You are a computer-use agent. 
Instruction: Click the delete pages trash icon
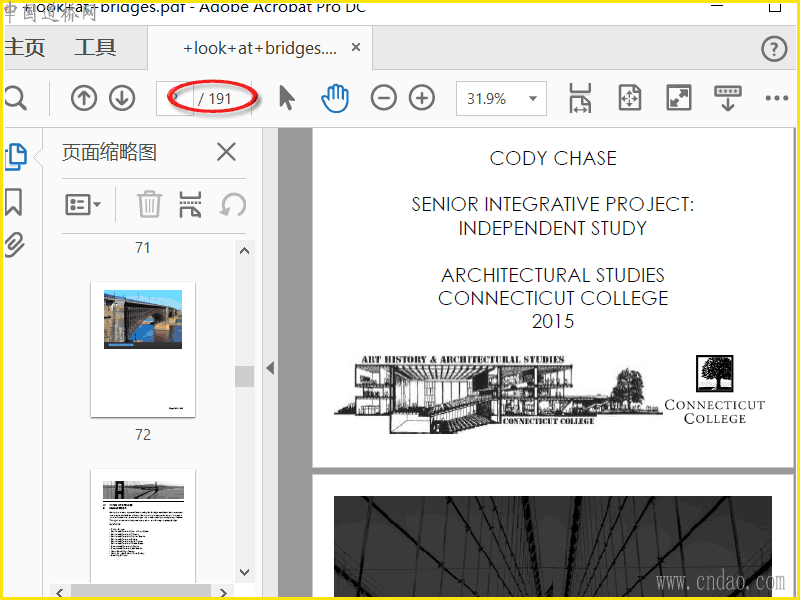(x=149, y=205)
